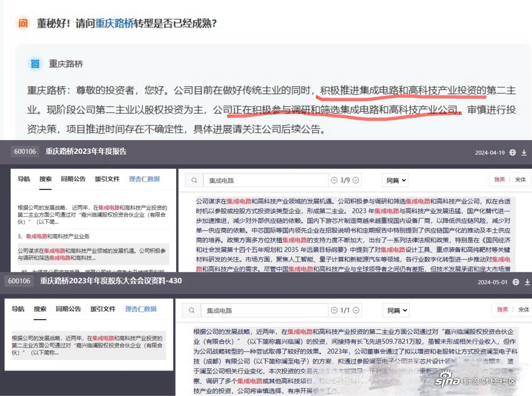Image resolution: width=532 pixels, height=396 pixels.
Task: Select 导航 tab in annual report panel
Action: tap(24, 179)
